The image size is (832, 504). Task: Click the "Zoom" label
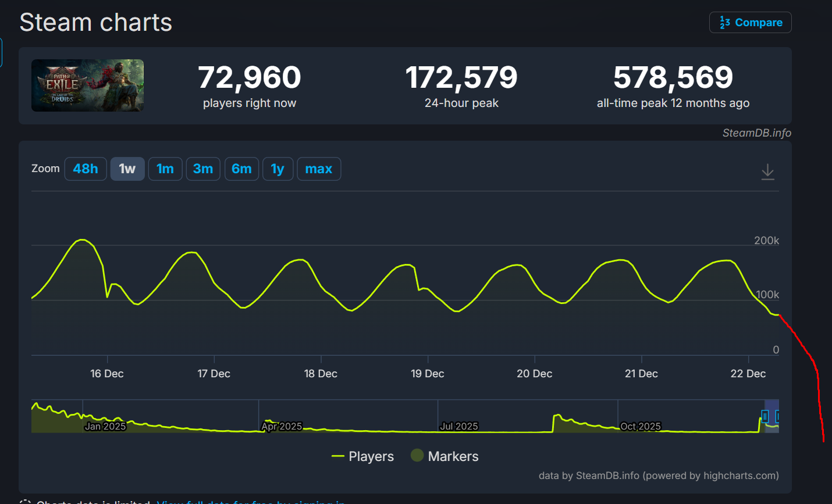45,169
